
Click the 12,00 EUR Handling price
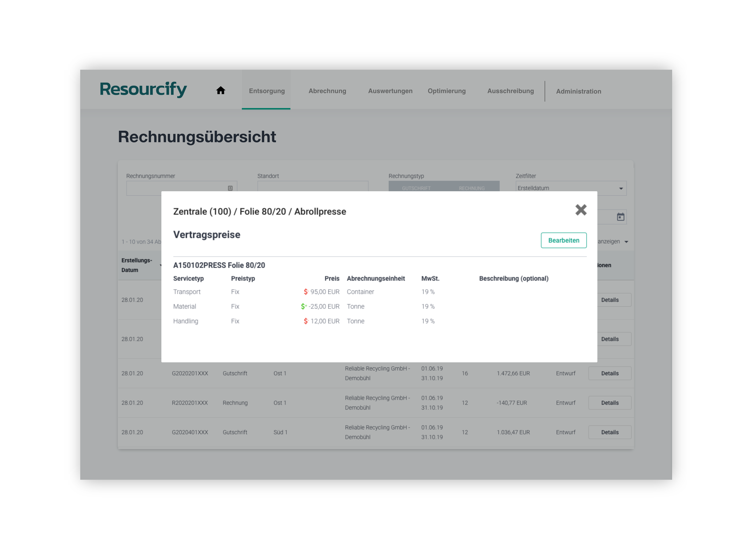[325, 321]
